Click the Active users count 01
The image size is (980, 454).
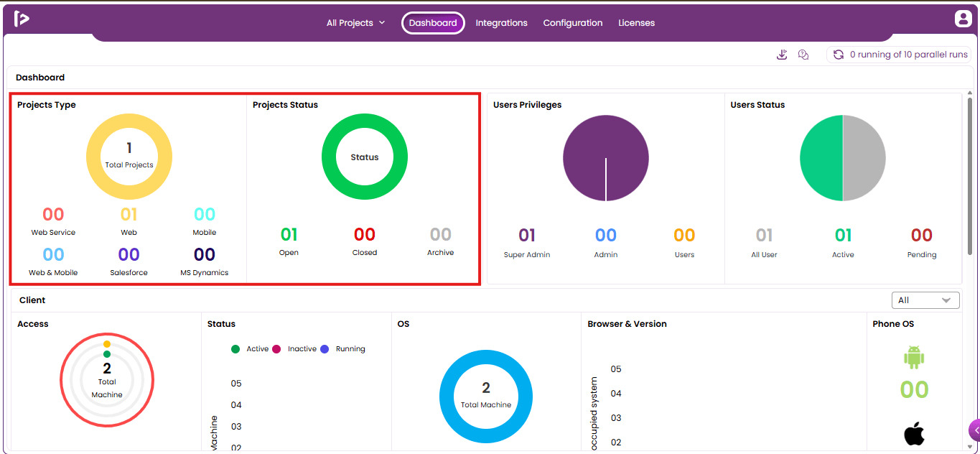[x=844, y=235]
